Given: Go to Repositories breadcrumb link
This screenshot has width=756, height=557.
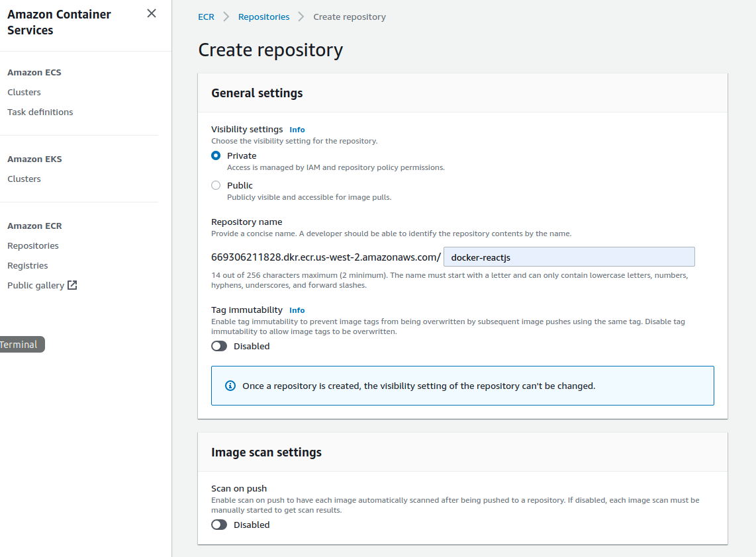Looking at the screenshot, I should [x=263, y=17].
